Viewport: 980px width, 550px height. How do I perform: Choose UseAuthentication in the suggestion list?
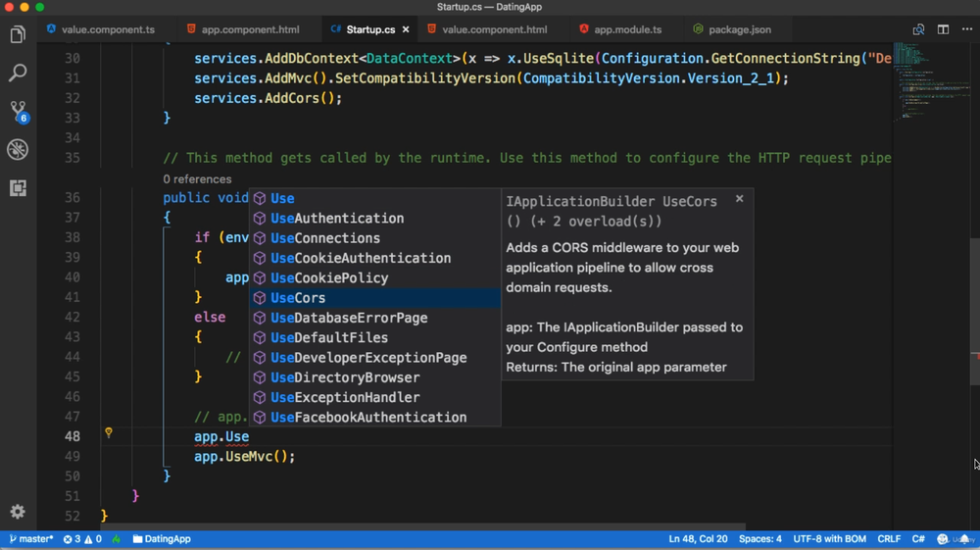coord(336,219)
